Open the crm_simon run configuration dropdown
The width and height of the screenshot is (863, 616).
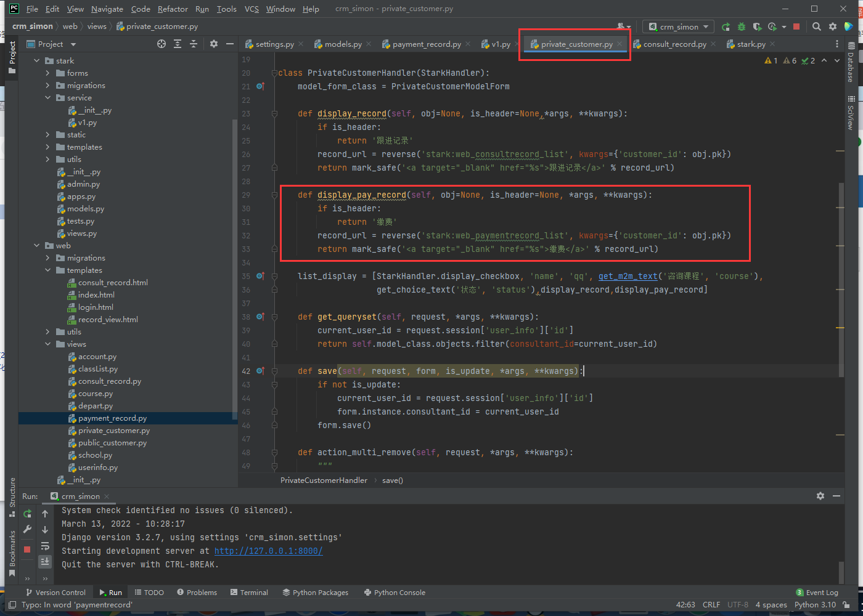[x=678, y=26]
